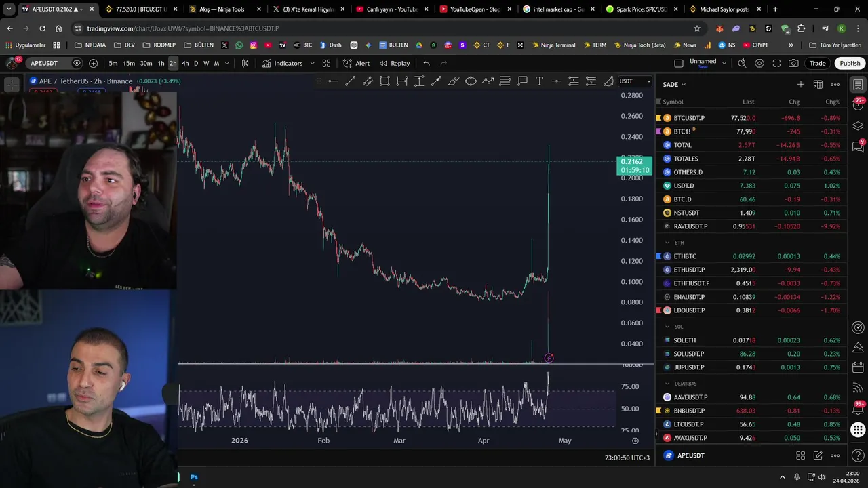Image resolution: width=868 pixels, height=488 pixels.
Task: Click the Publish button
Action: click(850, 63)
